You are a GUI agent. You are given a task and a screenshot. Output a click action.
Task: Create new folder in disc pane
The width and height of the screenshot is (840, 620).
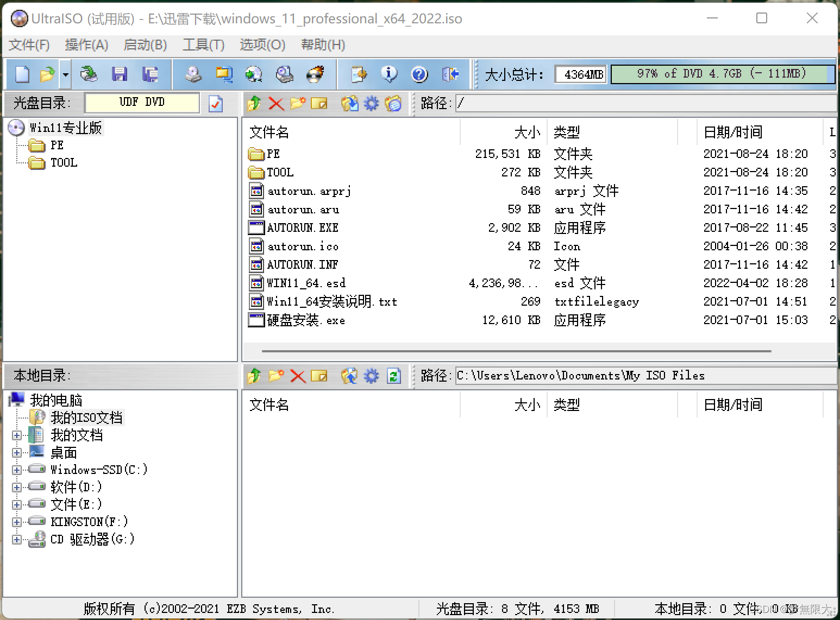[298, 103]
